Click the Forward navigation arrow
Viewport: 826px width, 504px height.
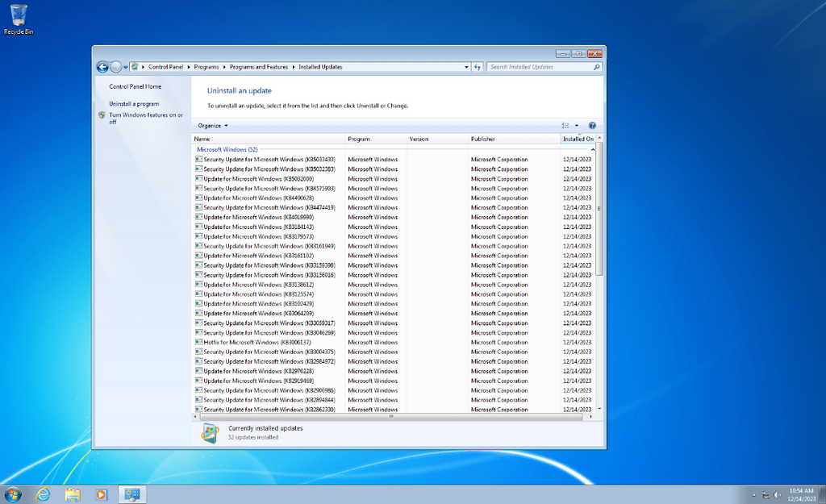click(x=116, y=67)
